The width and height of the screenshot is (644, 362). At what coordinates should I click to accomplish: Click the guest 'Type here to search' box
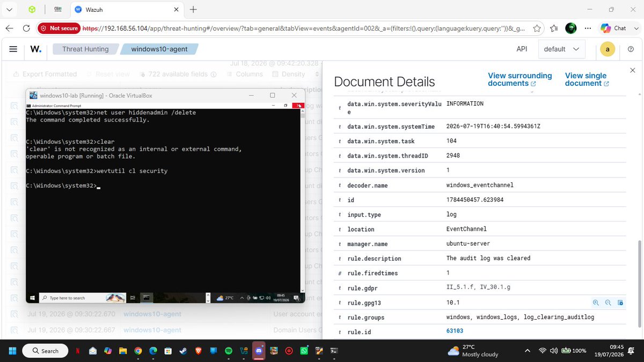tap(83, 298)
